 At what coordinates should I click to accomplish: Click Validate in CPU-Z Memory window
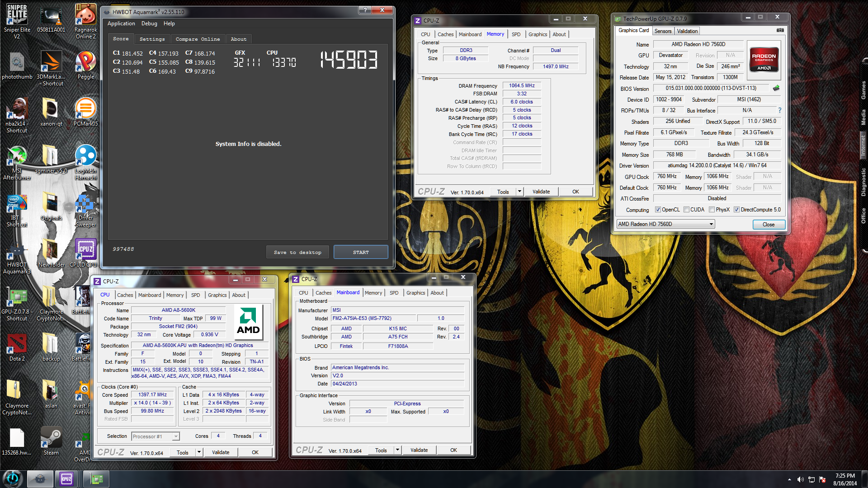[541, 192]
